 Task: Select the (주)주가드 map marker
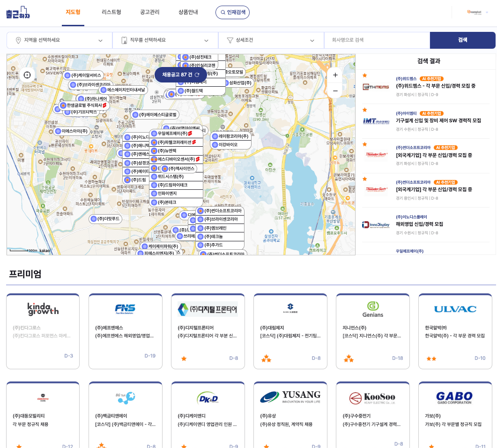[220, 245]
